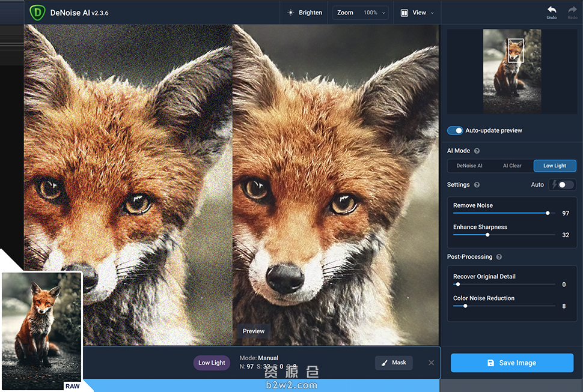The height and width of the screenshot is (392, 583).
Task: Dismiss the bottom status bar with X
Action: (431, 363)
